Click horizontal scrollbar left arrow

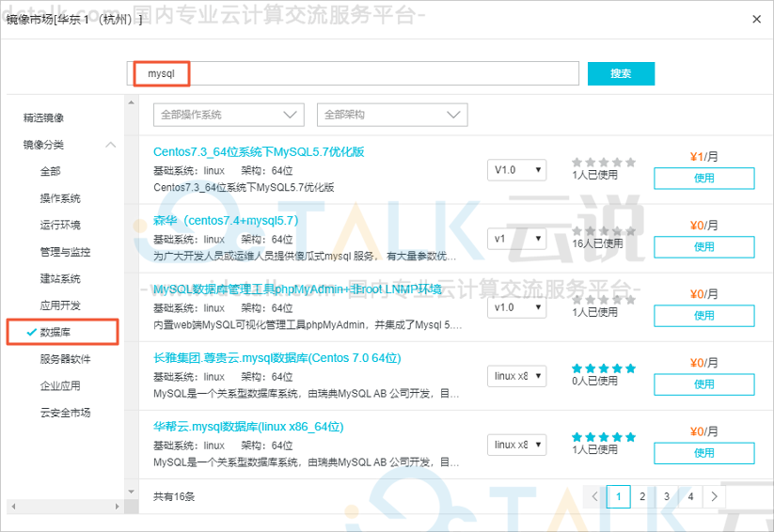click(x=13, y=507)
